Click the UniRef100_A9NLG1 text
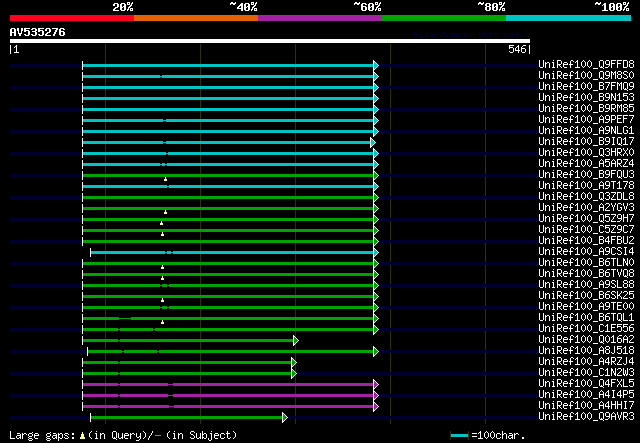The image size is (640, 443). (586, 131)
